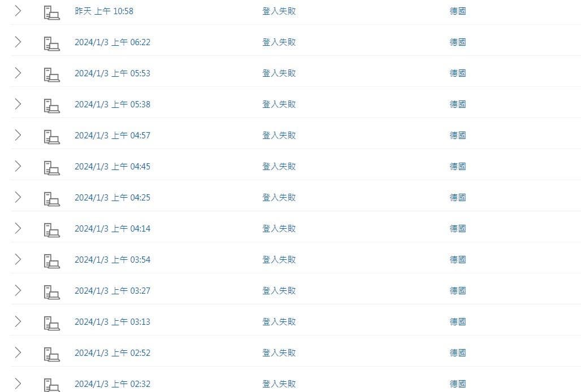Click the device icon for 上午 04:14 entry
Viewport: 581px width, 392px height.
pyautogui.click(x=51, y=230)
